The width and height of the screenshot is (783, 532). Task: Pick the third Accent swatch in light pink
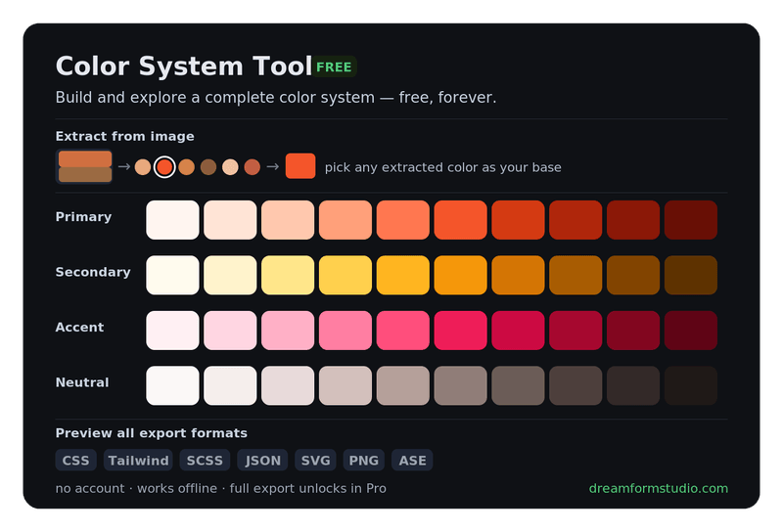point(288,331)
